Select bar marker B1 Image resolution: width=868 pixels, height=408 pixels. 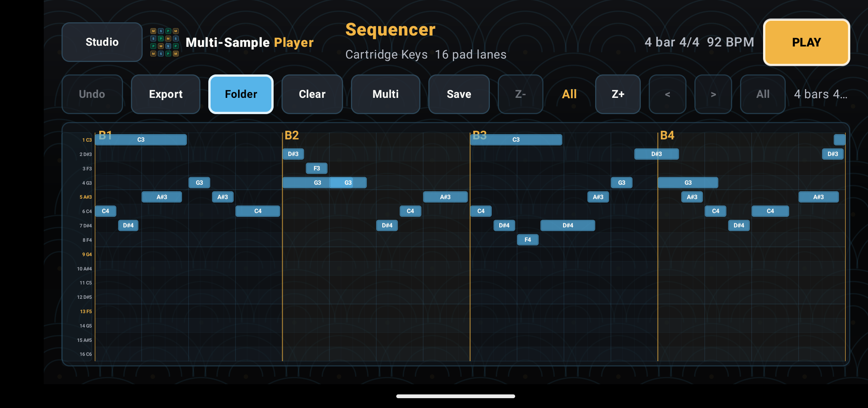tap(105, 135)
